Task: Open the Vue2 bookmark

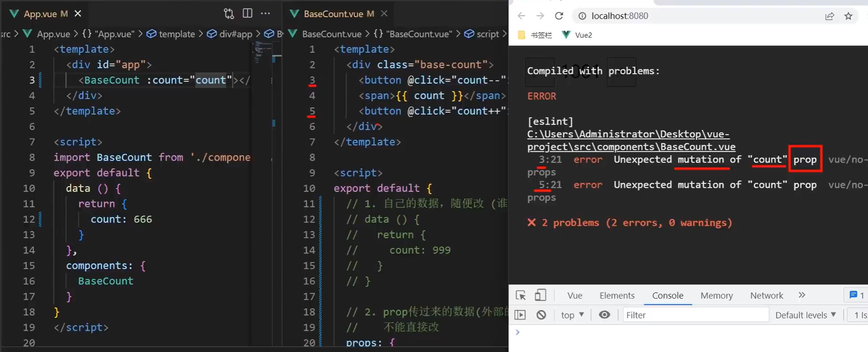Action: 577,35
